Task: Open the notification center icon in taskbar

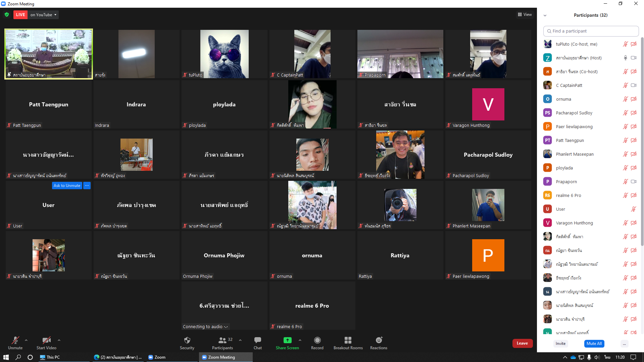Action: click(633, 357)
